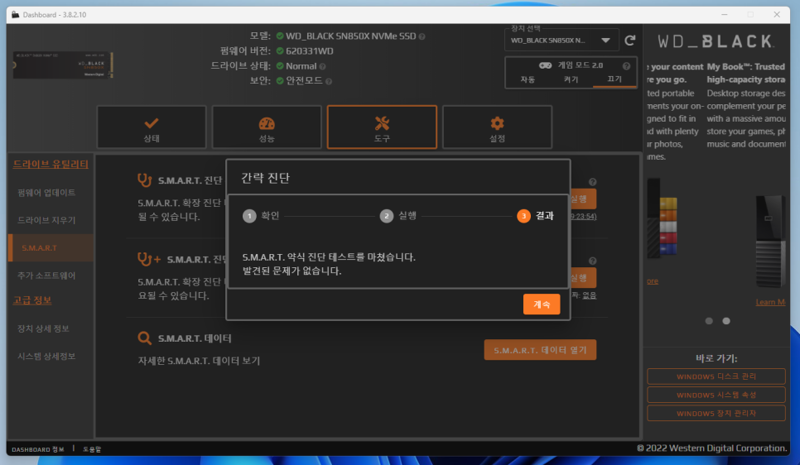
Task: Click the S.M.A.R.T. data magnifier icon
Action: (x=144, y=338)
